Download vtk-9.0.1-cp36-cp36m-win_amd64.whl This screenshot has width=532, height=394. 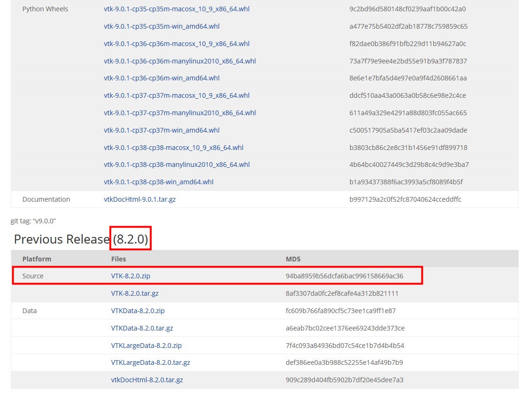point(162,78)
